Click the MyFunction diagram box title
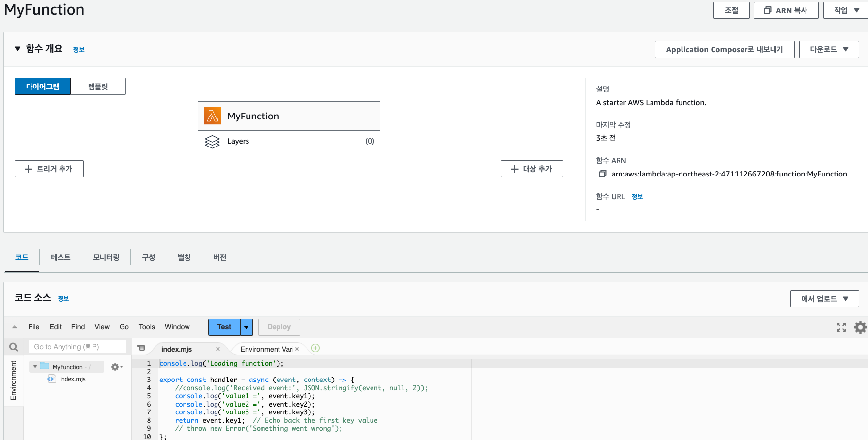 coord(253,116)
